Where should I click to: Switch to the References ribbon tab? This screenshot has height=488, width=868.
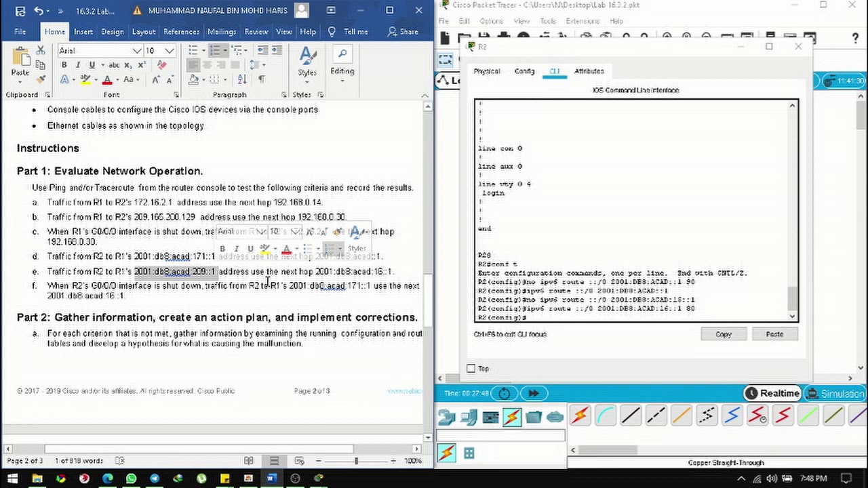[x=181, y=31]
